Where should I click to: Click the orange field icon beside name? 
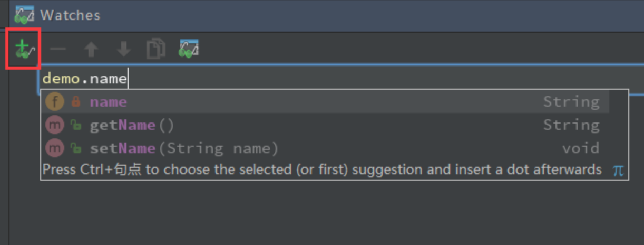[x=55, y=102]
